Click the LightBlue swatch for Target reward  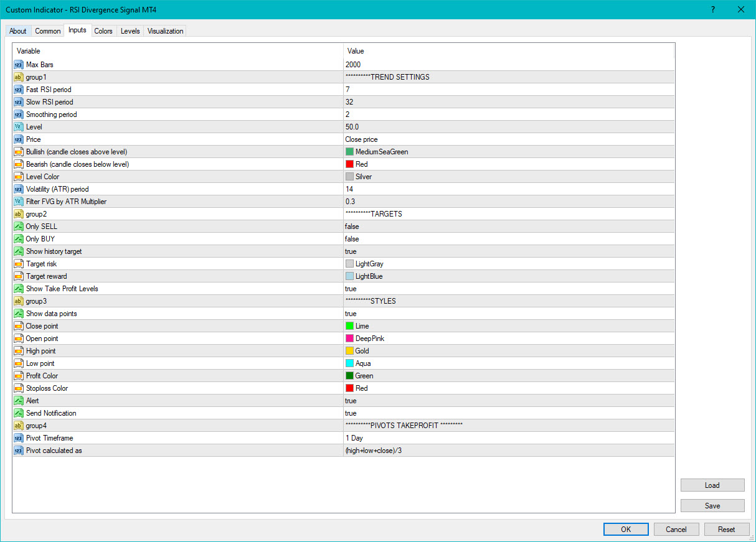(x=349, y=276)
